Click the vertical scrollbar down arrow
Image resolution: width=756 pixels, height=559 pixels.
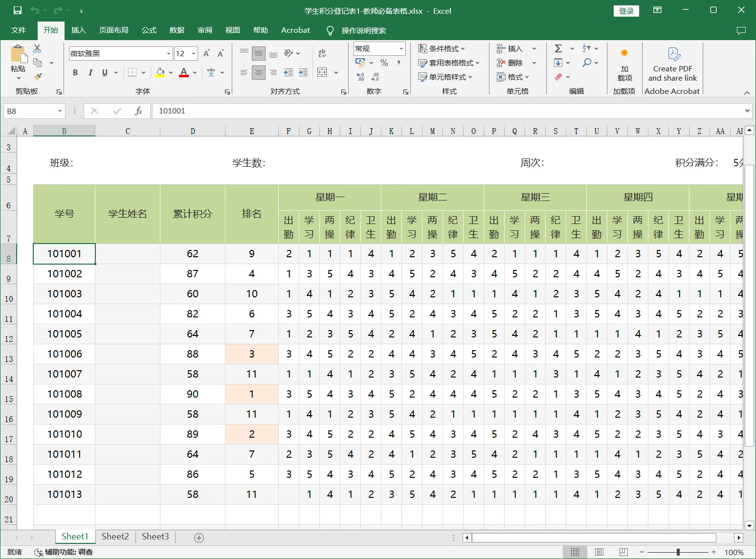(x=749, y=525)
